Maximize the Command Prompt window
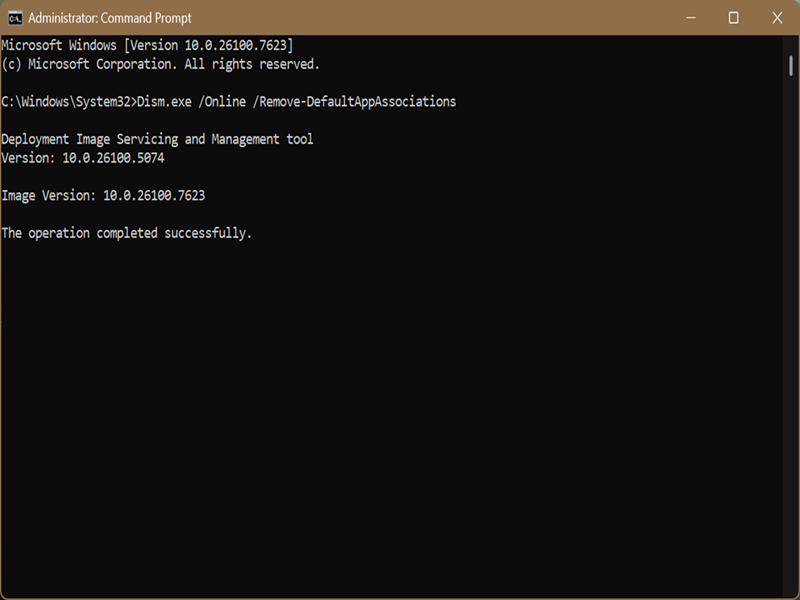The image size is (800, 600). [x=733, y=18]
